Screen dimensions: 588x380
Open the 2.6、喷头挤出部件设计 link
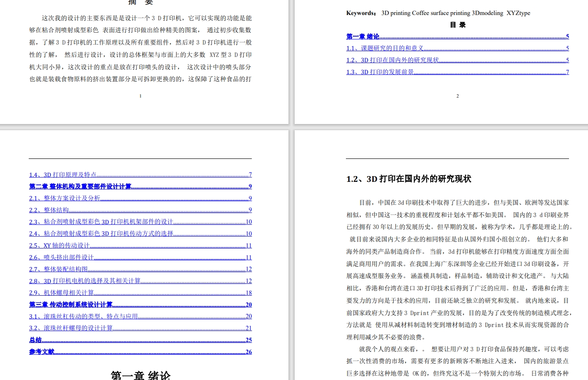click(140, 257)
